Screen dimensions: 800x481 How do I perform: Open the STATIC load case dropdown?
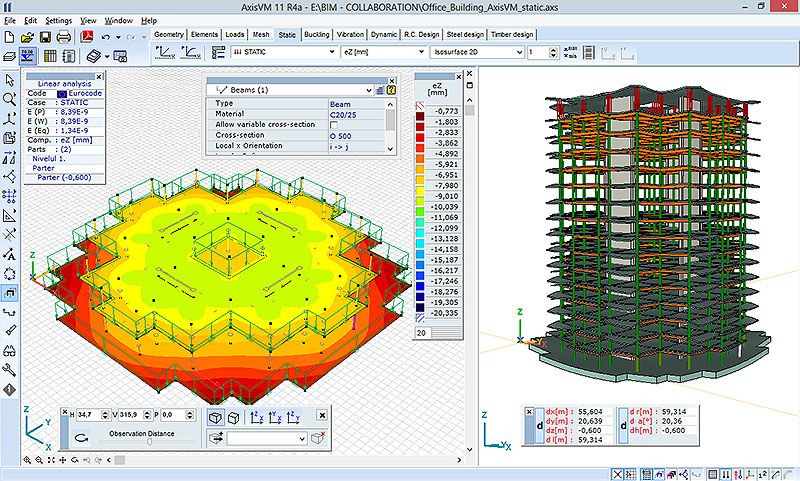(x=332, y=52)
